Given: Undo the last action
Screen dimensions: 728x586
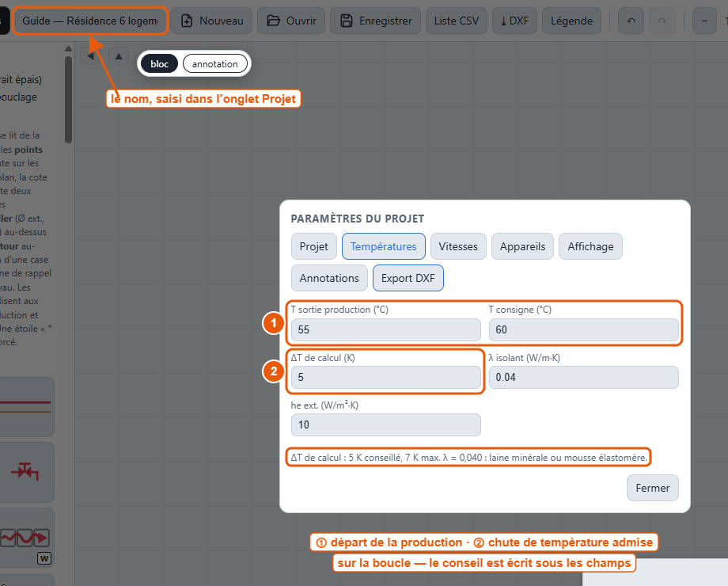Looking at the screenshot, I should pyautogui.click(x=631, y=21).
